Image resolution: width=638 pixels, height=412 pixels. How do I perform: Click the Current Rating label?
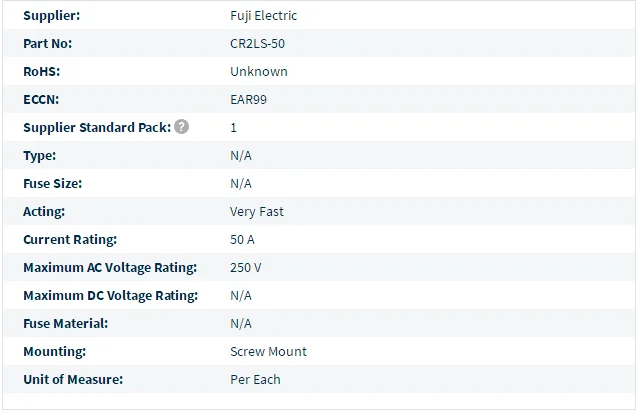(x=70, y=240)
